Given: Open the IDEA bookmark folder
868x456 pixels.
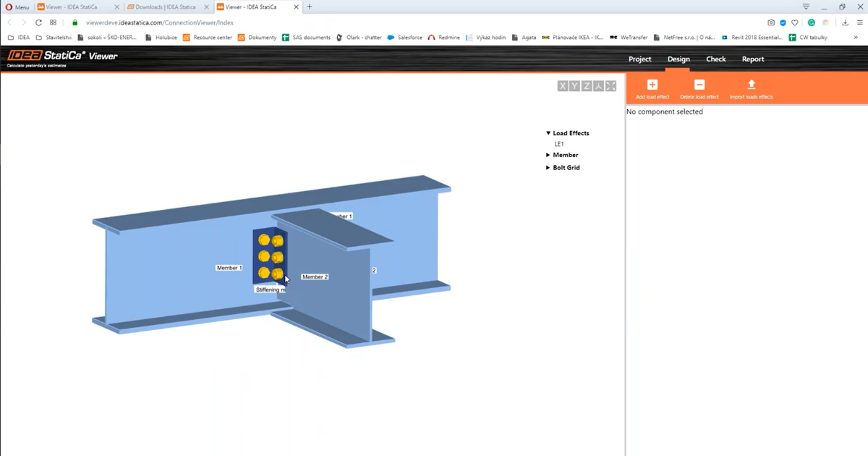Looking at the screenshot, I should 18,38.
